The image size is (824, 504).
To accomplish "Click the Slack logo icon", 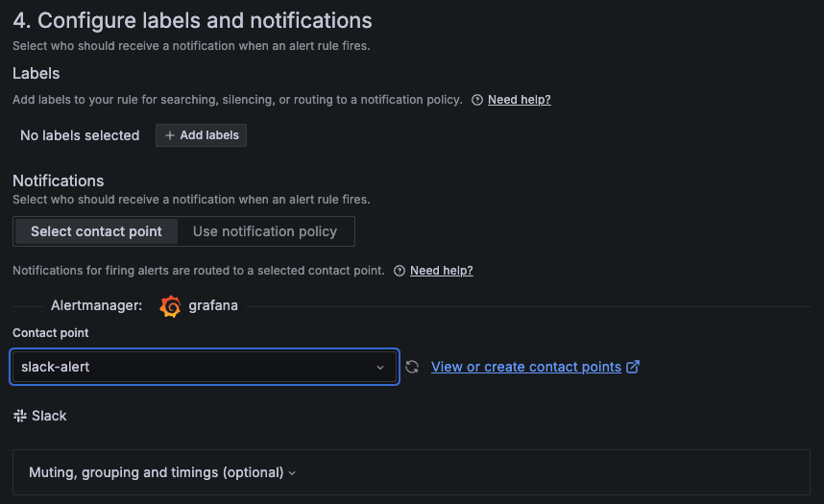I will tap(19, 416).
